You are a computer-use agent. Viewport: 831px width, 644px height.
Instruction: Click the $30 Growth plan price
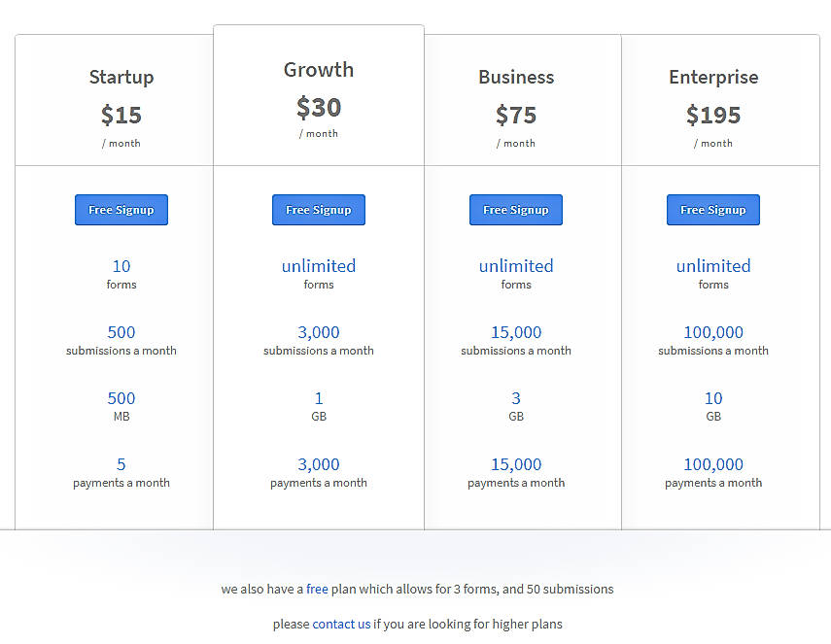click(x=319, y=107)
